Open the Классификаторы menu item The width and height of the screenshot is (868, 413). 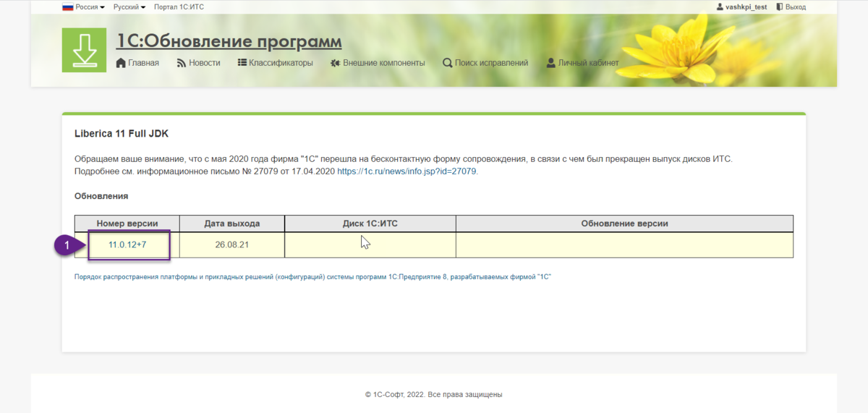[x=281, y=63]
